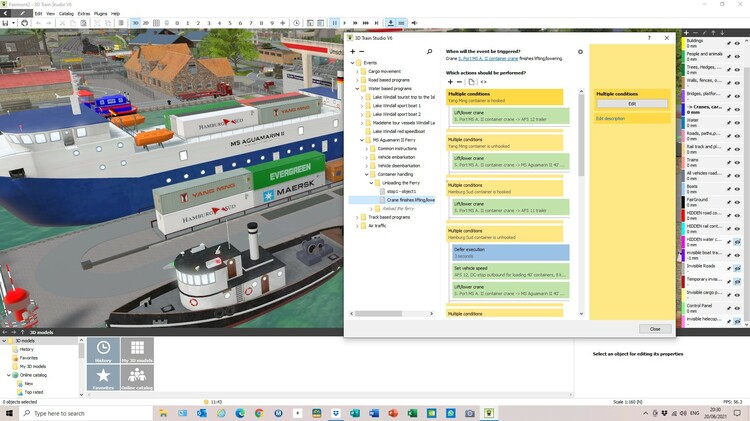Click the Windows taskbar search field

86,413
